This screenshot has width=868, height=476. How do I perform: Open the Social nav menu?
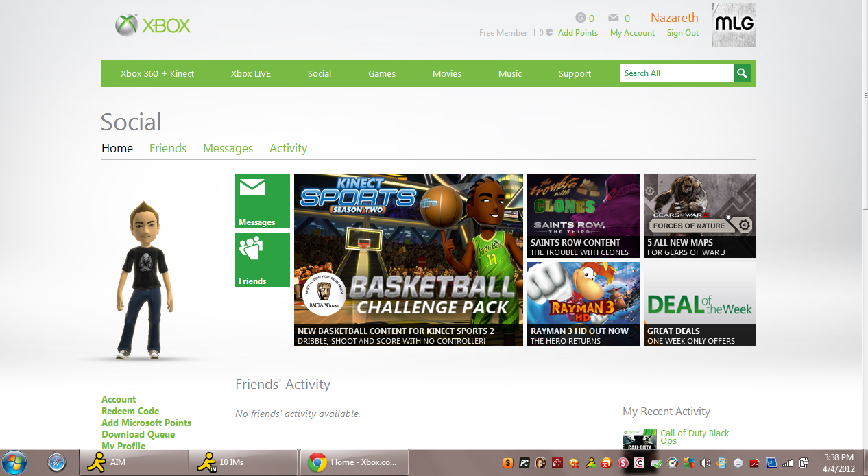(320, 73)
